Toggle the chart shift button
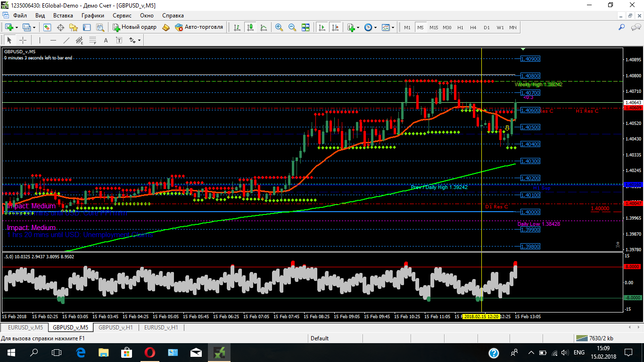This screenshot has height=362, width=644. (x=335, y=27)
